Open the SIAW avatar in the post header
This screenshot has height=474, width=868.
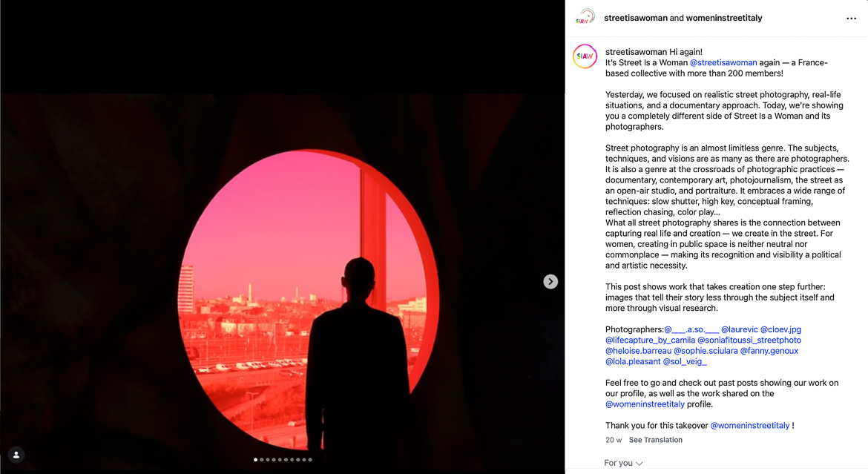(x=585, y=16)
